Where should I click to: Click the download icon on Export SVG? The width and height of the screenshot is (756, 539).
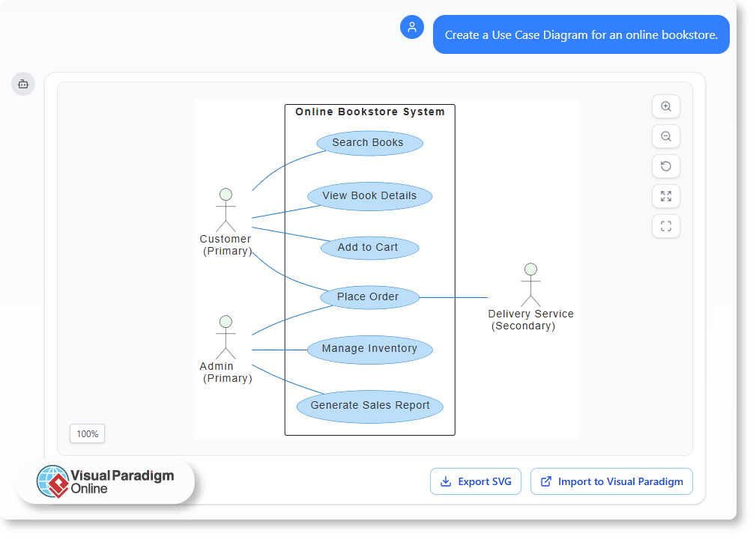446,481
